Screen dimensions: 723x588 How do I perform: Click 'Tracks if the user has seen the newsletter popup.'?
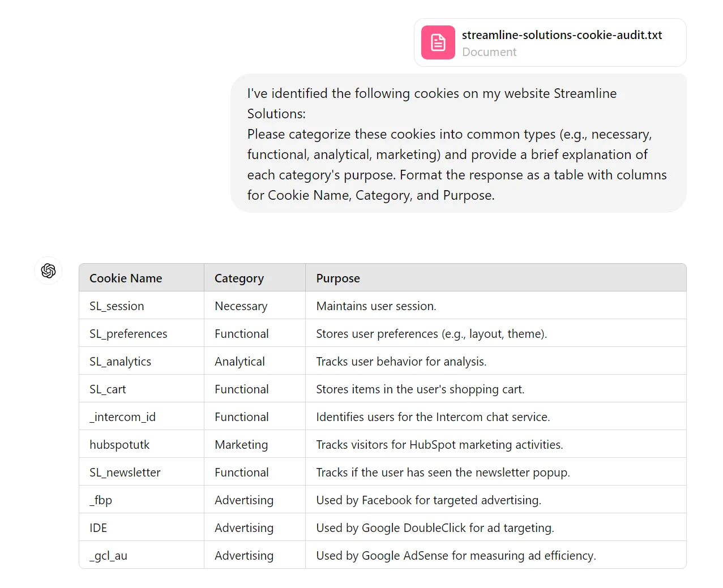[443, 472]
